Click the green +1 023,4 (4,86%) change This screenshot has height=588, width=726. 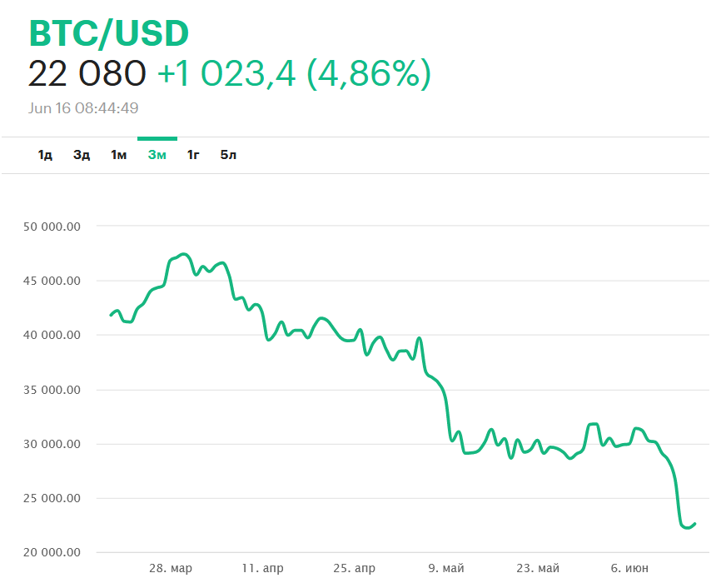tap(294, 74)
